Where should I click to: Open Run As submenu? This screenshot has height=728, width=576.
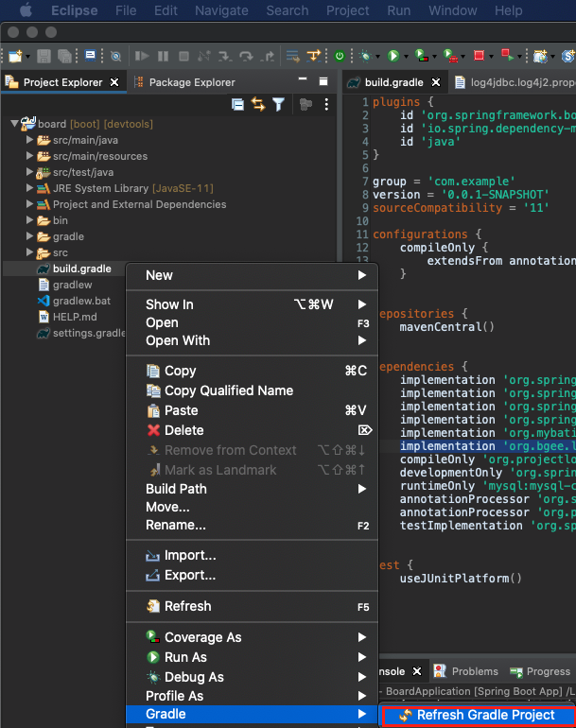[253, 657]
